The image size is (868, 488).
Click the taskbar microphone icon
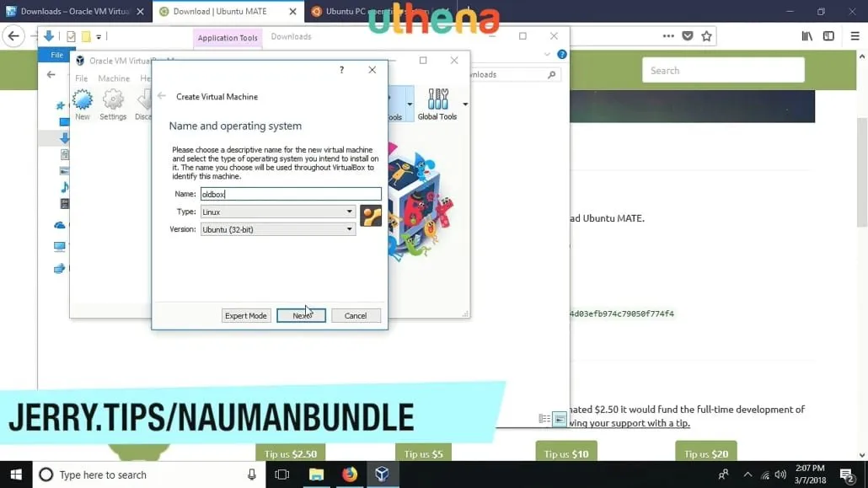pyautogui.click(x=252, y=475)
